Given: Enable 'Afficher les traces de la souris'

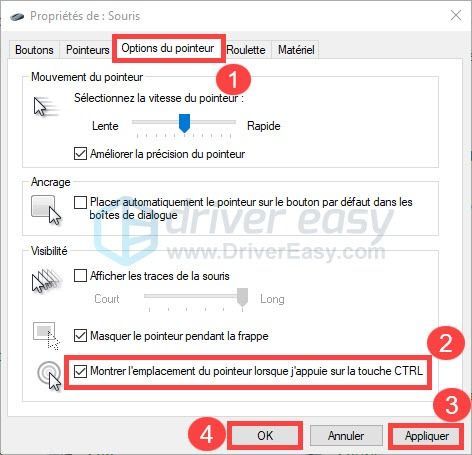Looking at the screenshot, I should pos(80,276).
